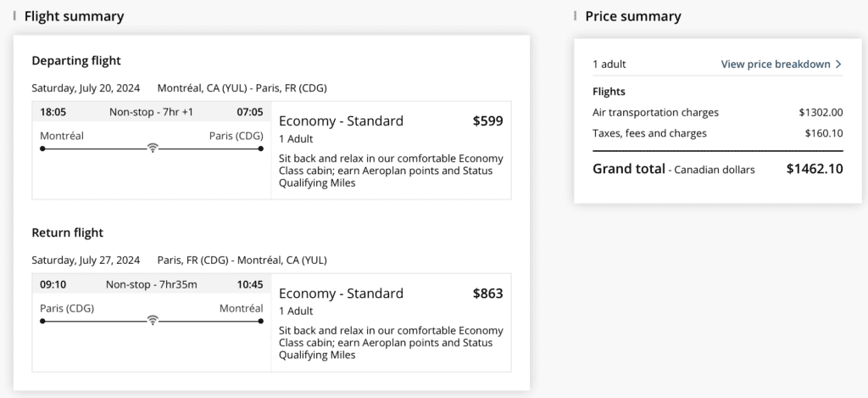Click the Grand total amount $1462.10

click(x=814, y=169)
